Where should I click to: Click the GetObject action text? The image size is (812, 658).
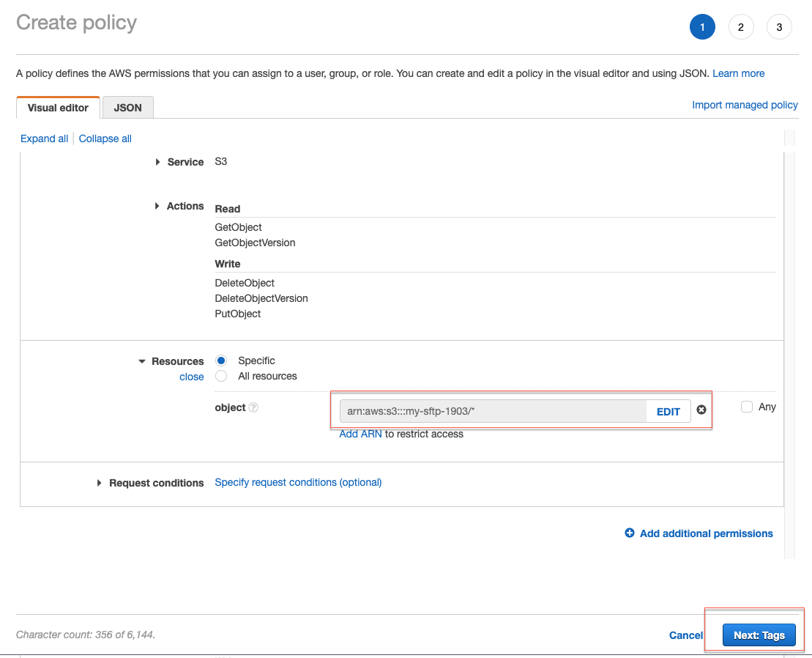[x=238, y=227]
